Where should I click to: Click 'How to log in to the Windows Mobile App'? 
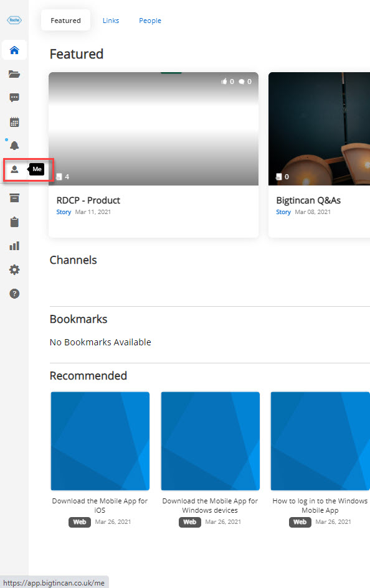(x=320, y=505)
